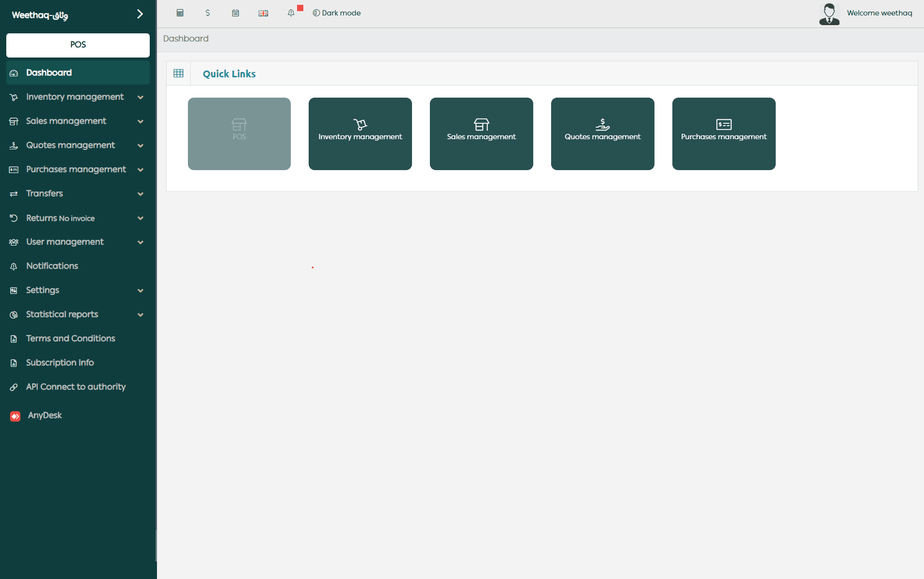This screenshot has height=579, width=924.
Task: Open AnyDesk from the sidebar
Action: pyautogui.click(x=44, y=416)
